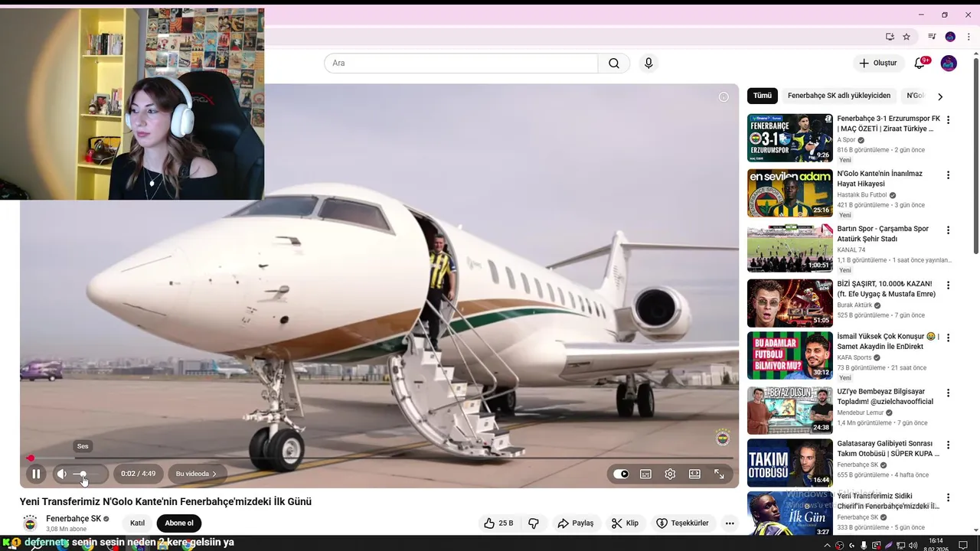Open options for N'Golo Kante hayat hikayesi video
Image resolution: width=980 pixels, height=551 pixels.
pos(948,175)
